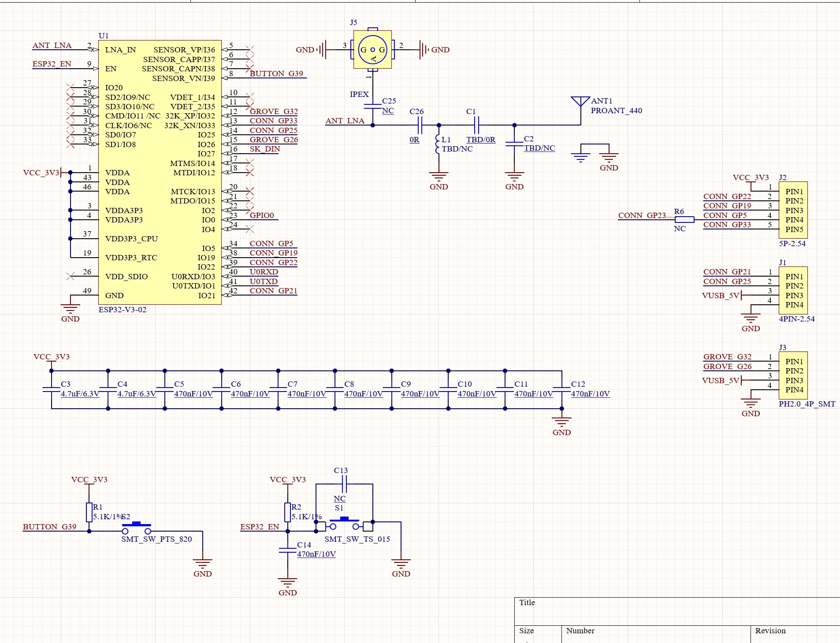Image resolution: width=840 pixels, height=643 pixels.
Task: Select decoupling capacitor C4 symbol
Action: coord(108,389)
